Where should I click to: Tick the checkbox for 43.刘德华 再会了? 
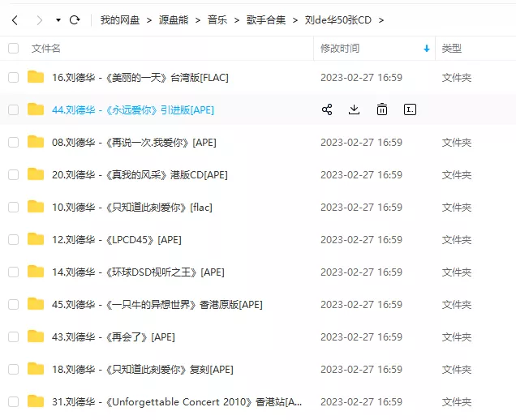(13, 336)
